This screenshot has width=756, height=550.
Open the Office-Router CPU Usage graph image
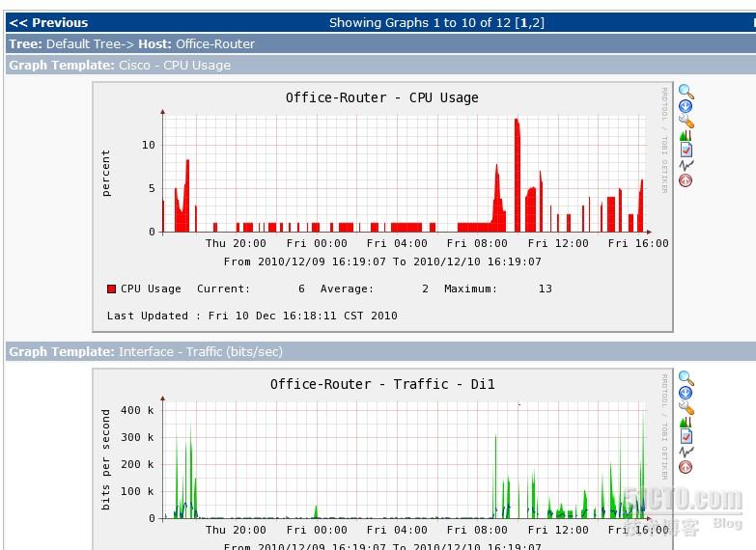coord(382,206)
